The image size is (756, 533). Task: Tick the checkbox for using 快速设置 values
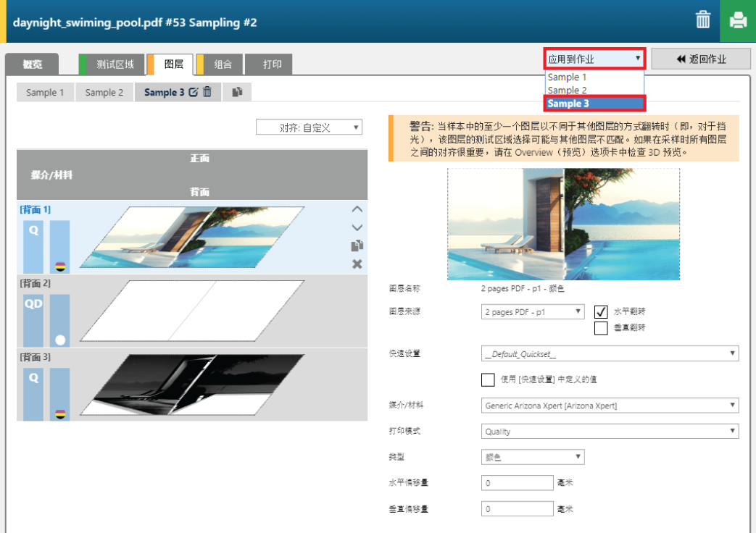488,379
